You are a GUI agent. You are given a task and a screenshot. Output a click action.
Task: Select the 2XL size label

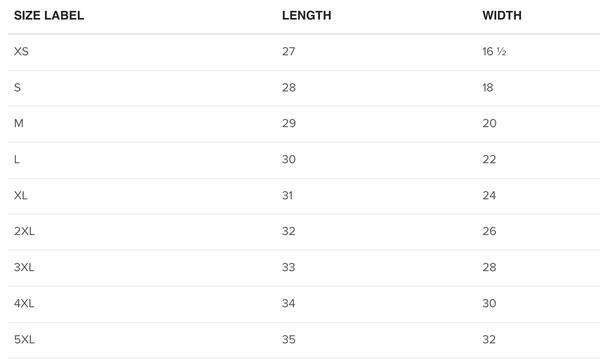(24, 231)
